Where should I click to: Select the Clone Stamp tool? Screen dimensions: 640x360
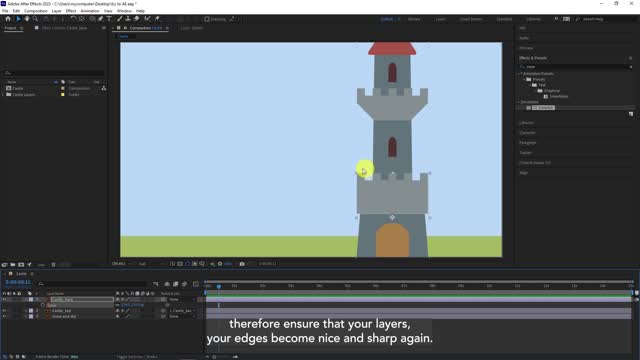128,19
